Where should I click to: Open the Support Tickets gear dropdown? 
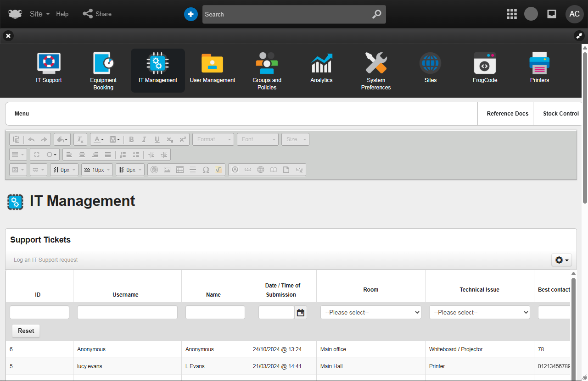561,260
